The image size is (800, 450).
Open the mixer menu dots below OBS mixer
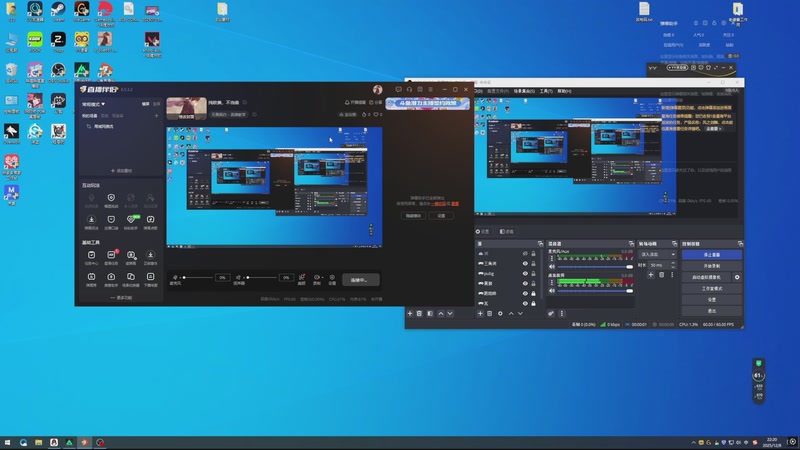pyautogui.click(x=562, y=314)
